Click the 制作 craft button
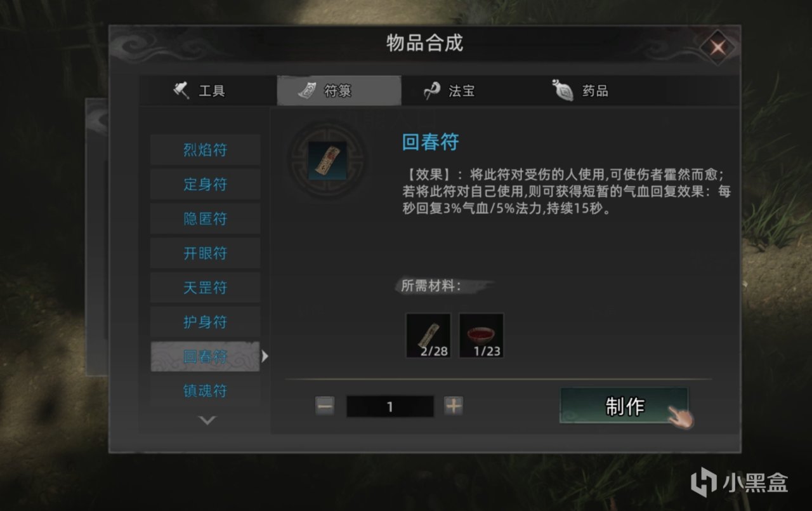Viewport: 812px width, 511px height. pyautogui.click(x=624, y=406)
